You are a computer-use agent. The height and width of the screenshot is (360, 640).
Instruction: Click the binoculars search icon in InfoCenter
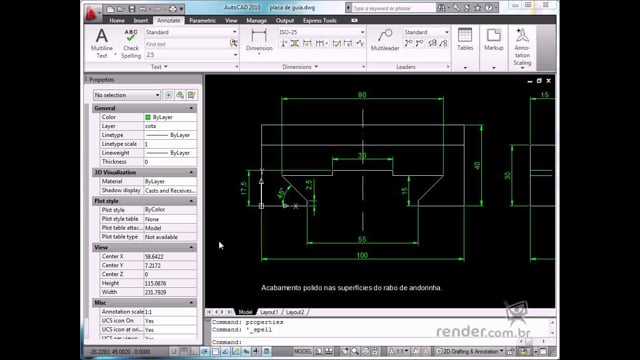tap(441, 8)
